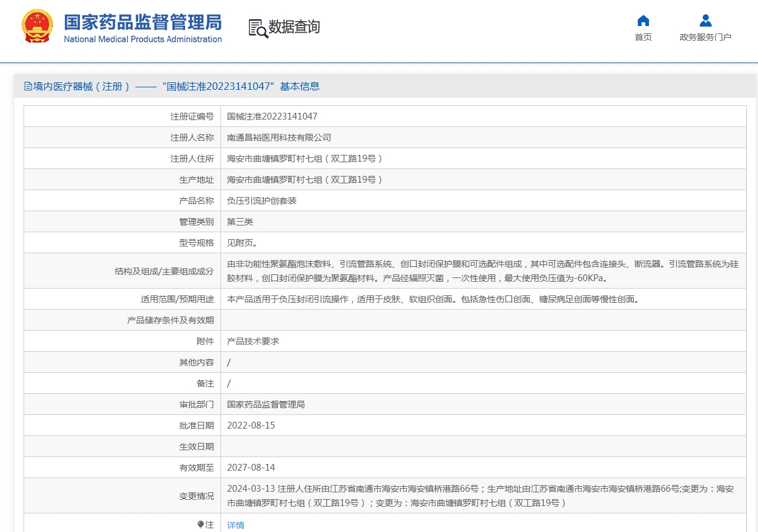Click the 其他内容 label
The height and width of the screenshot is (532, 758).
tap(196, 362)
